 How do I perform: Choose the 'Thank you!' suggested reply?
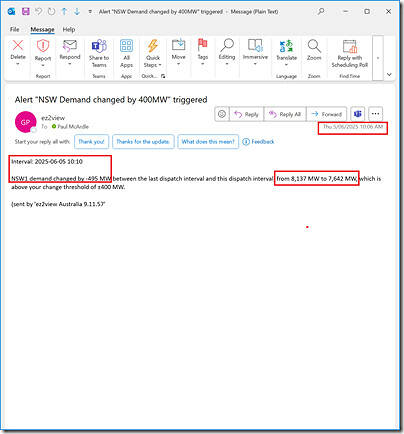tap(91, 142)
